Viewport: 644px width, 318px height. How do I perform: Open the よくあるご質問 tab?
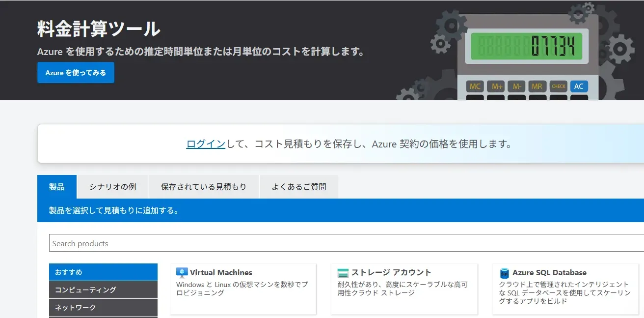[x=299, y=186]
